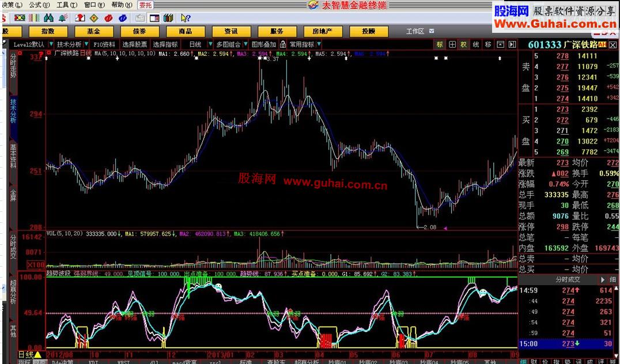Click the AH badge beside 广深铁路
620x364 pixels.
(602, 45)
